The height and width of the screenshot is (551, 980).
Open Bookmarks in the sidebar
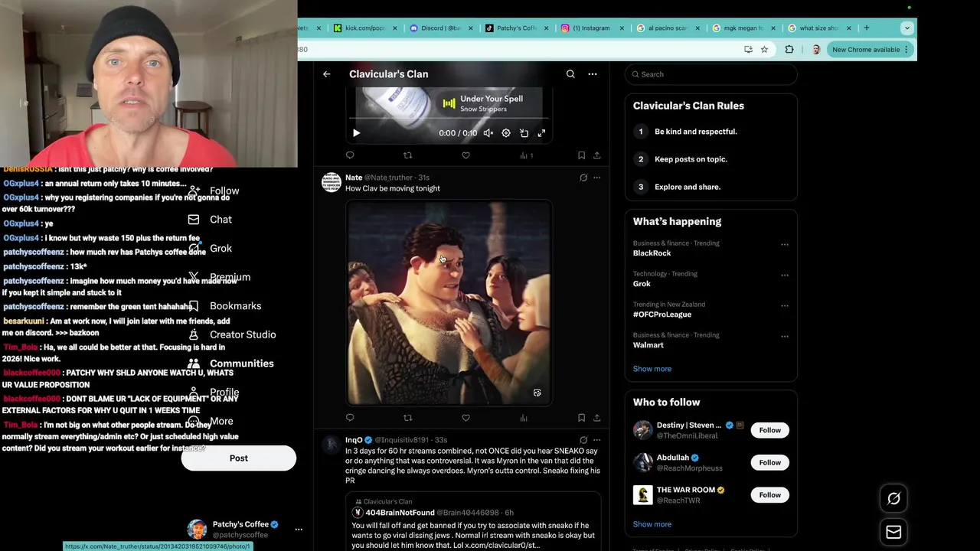click(225, 306)
